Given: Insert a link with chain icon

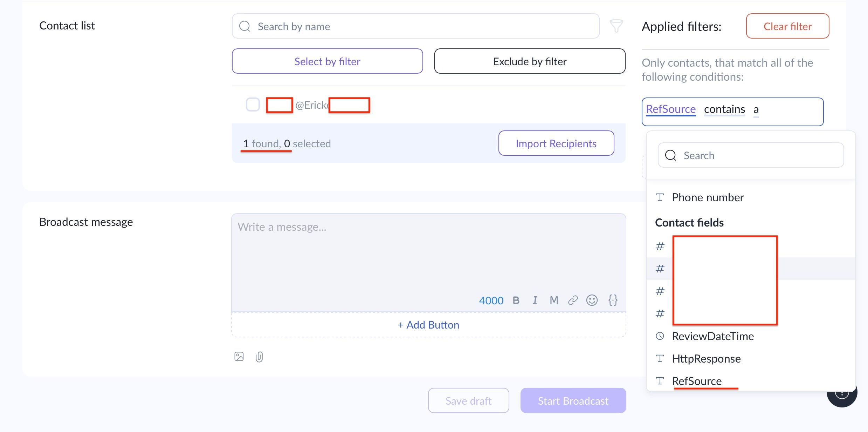Looking at the screenshot, I should coord(573,300).
